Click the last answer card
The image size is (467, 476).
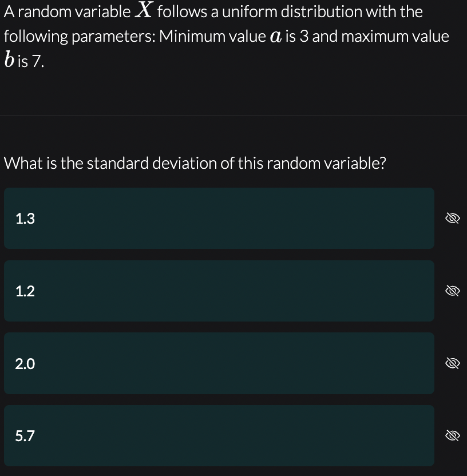(x=219, y=435)
